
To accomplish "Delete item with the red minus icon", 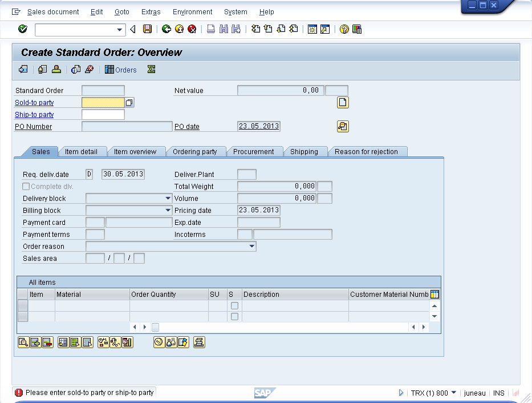I will click(x=47, y=342).
